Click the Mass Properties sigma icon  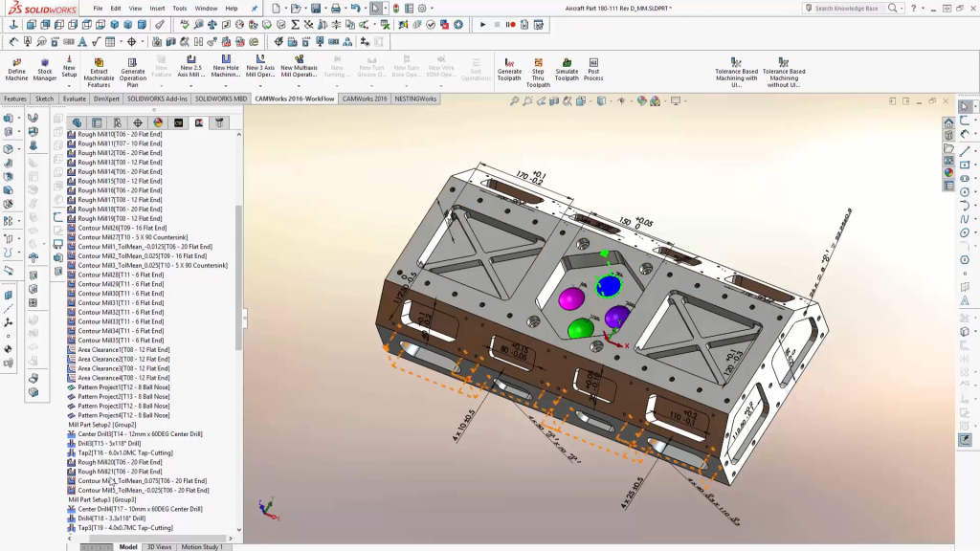(x=295, y=25)
